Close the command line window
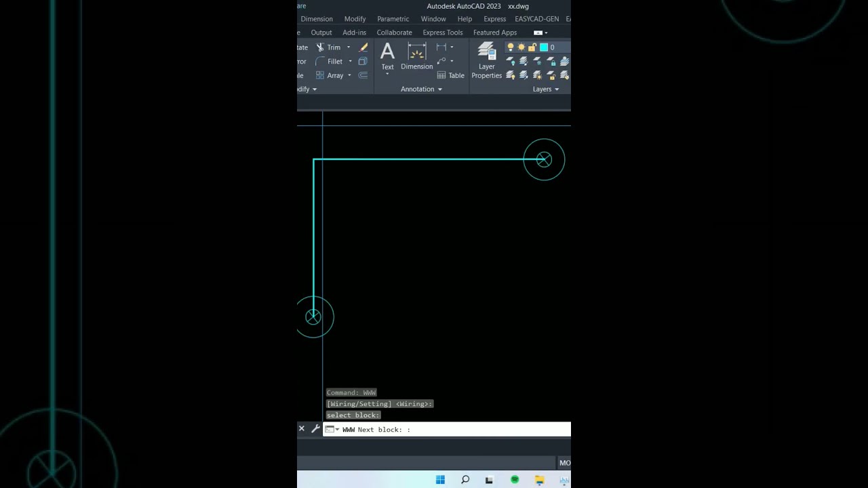Viewport: 868px width, 488px height. (x=302, y=428)
